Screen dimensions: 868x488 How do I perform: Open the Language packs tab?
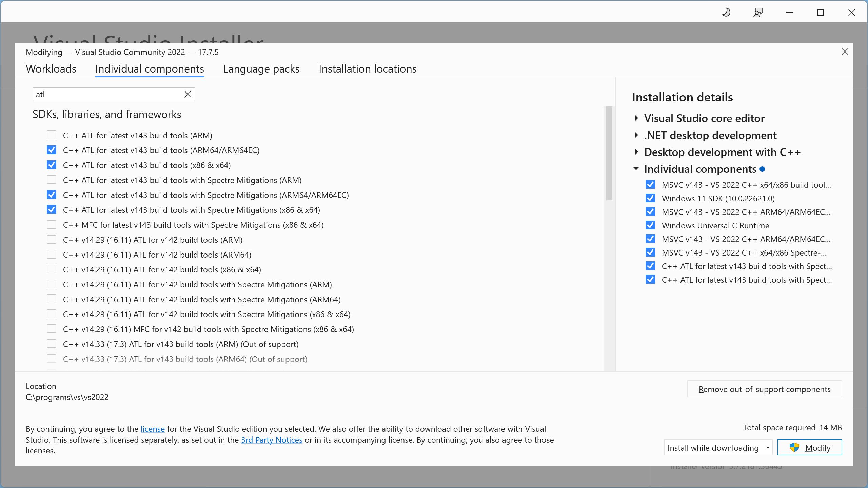pos(261,69)
